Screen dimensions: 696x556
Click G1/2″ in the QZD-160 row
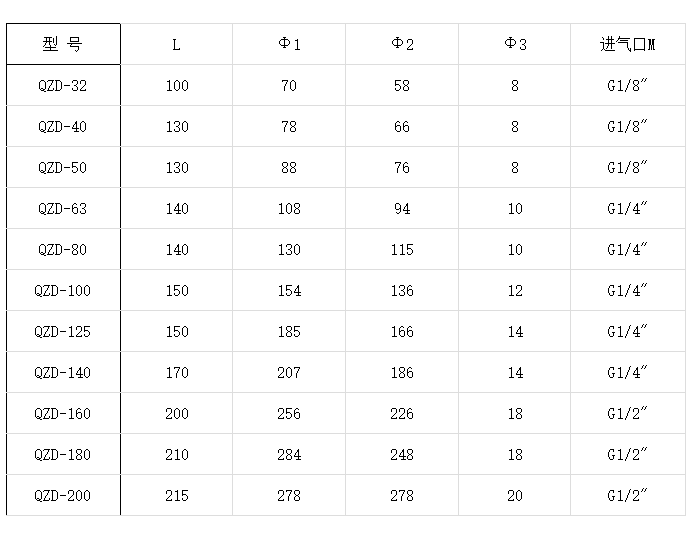click(628, 414)
